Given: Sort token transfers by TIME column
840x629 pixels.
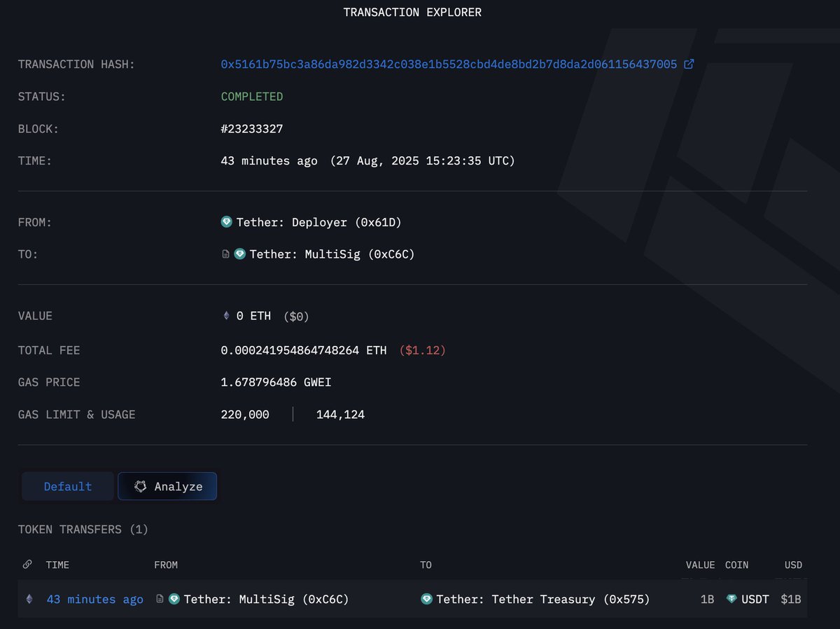Looking at the screenshot, I should coord(57,565).
